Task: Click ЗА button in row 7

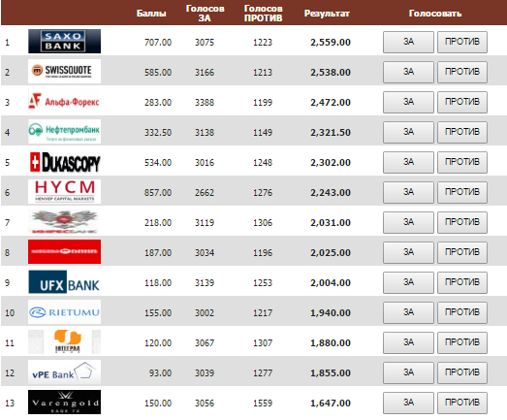Action: [408, 223]
